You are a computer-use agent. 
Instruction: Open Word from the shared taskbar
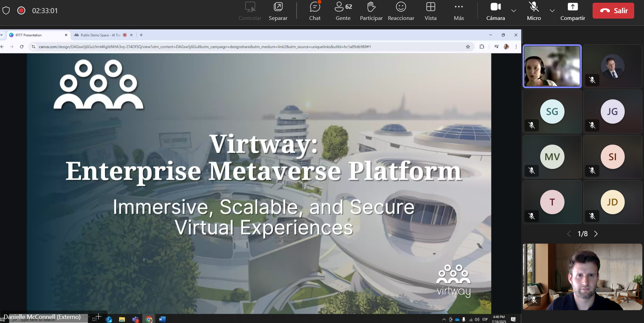(162, 319)
